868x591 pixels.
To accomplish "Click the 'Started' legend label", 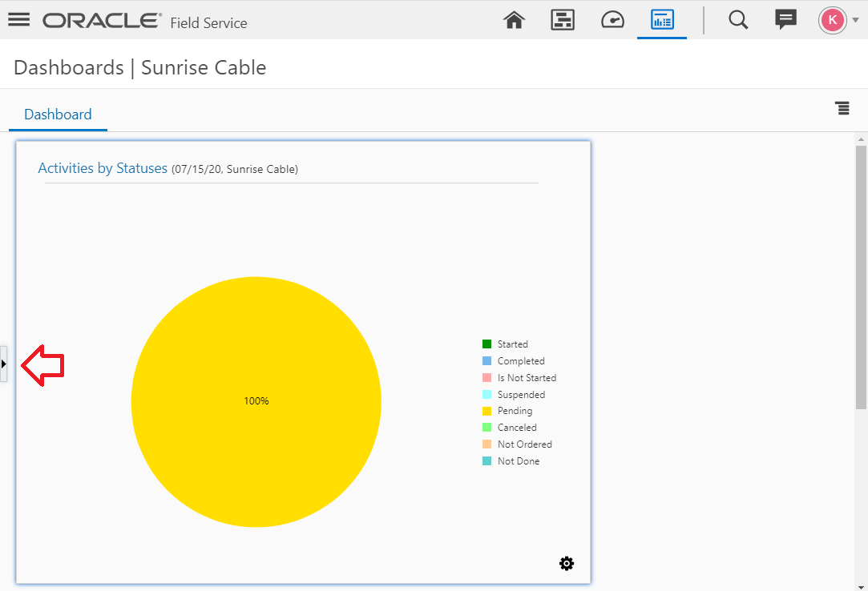I will pyautogui.click(x=513, y=344).
